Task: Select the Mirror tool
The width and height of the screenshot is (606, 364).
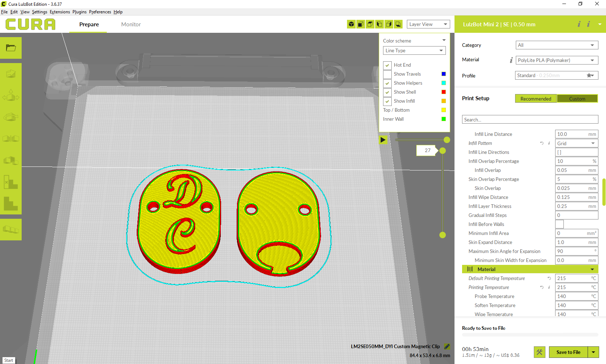Action: (x=10, y=138)
